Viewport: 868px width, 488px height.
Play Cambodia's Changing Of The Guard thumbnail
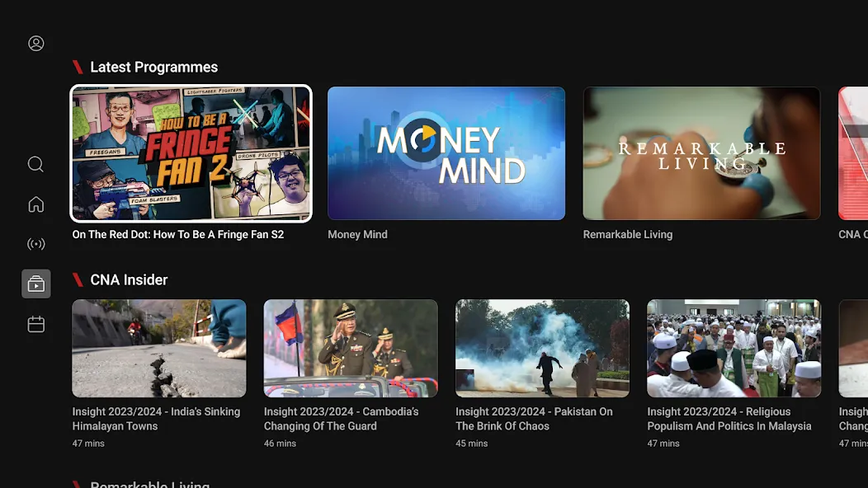coord(351,348)
